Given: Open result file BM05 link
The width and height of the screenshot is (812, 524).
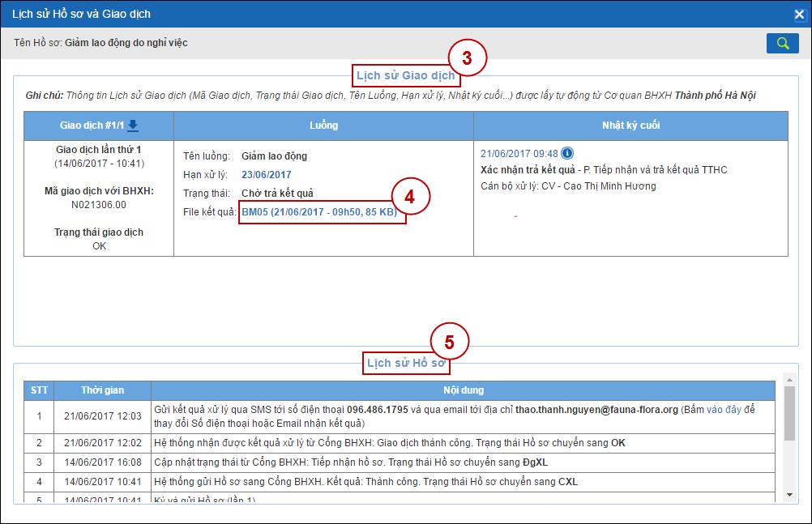Looking at the screenshot, I should [x=319, y=211].
